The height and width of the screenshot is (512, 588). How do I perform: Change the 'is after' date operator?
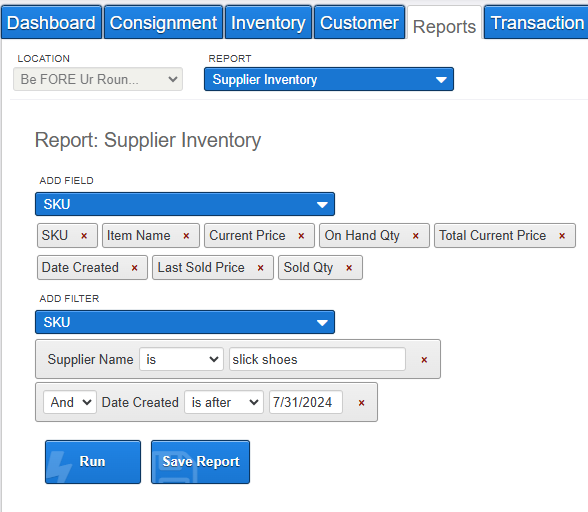pos(224,402)
